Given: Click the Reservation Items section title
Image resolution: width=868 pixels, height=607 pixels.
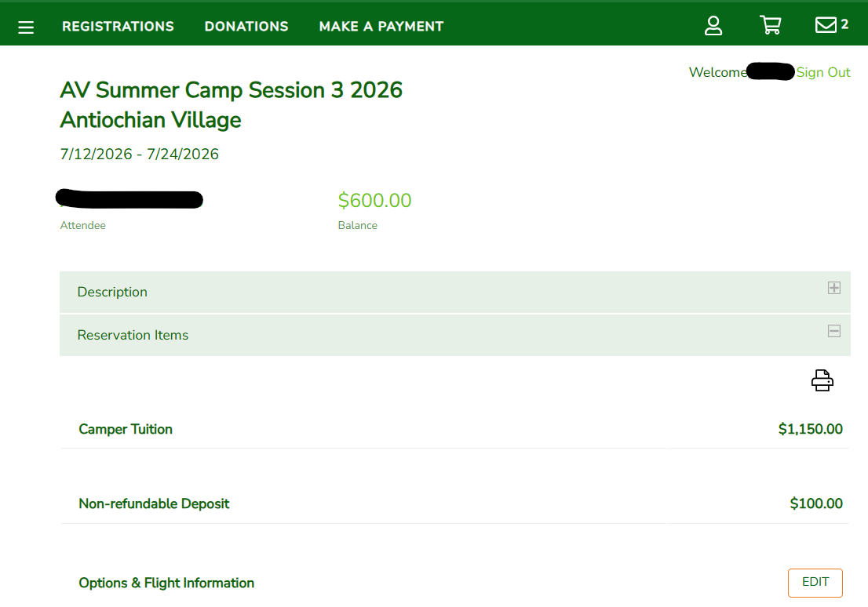Looking at the screenshot, I should pos(133,335).
